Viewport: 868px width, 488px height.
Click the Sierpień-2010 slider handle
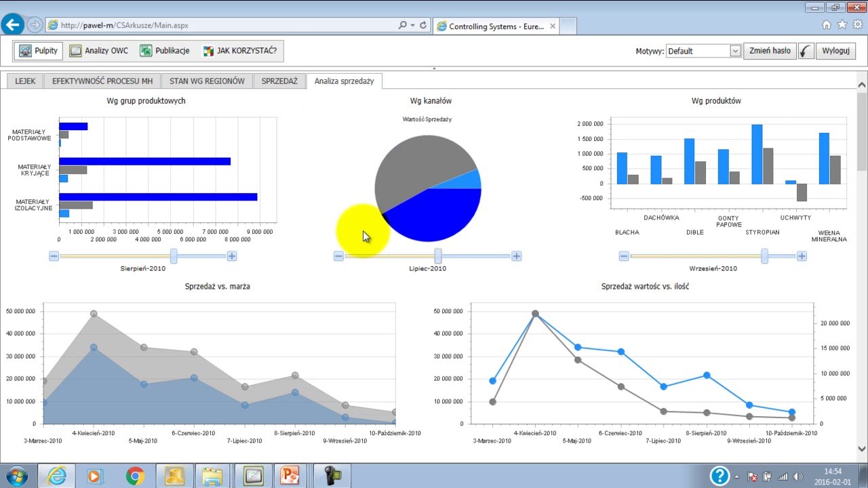tap(174, 256)
